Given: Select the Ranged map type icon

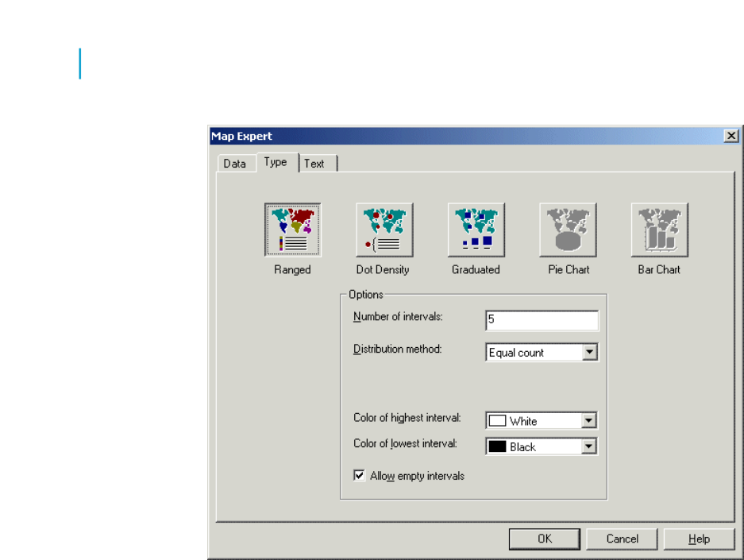Looking at the screenshot, I should (293, 230).
